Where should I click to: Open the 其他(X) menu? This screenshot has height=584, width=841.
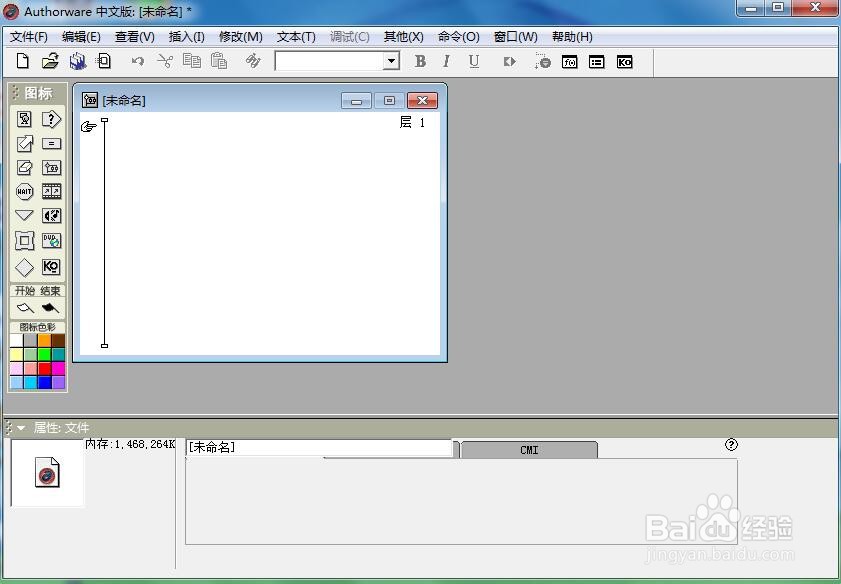tap(403, 37)
